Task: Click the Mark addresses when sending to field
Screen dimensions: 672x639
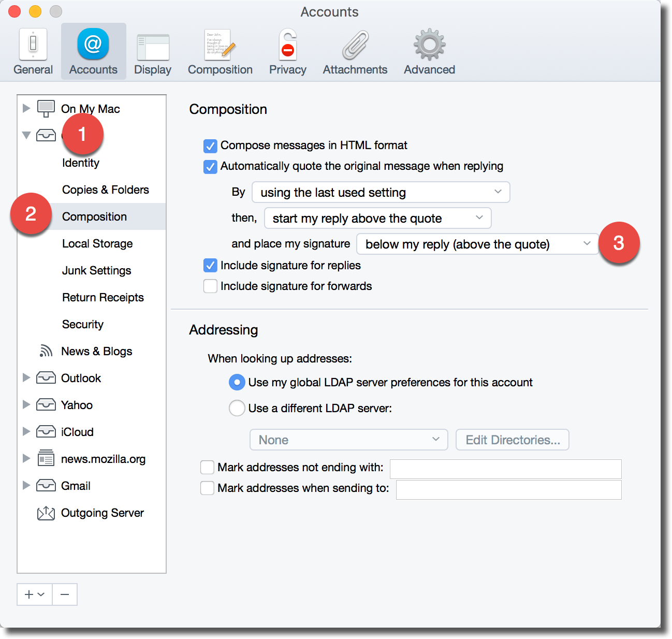Action: pyautogui.click(x=508, y=489)
